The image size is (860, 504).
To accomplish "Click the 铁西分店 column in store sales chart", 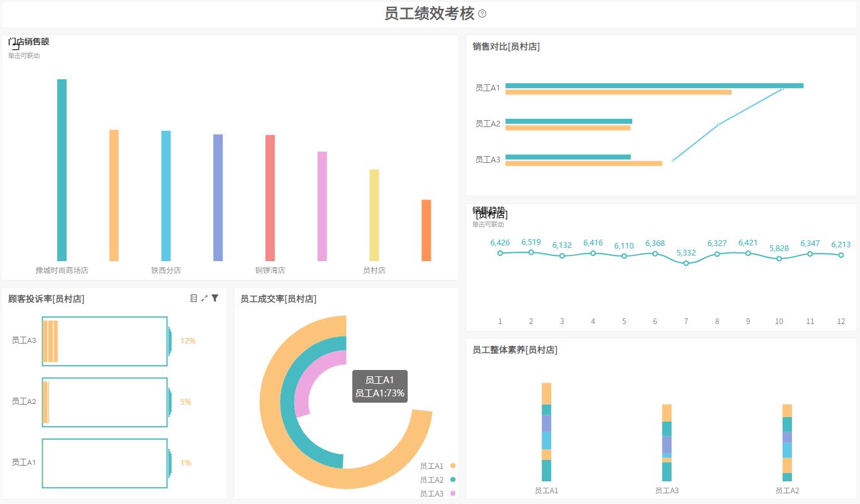I will point(165,195).
